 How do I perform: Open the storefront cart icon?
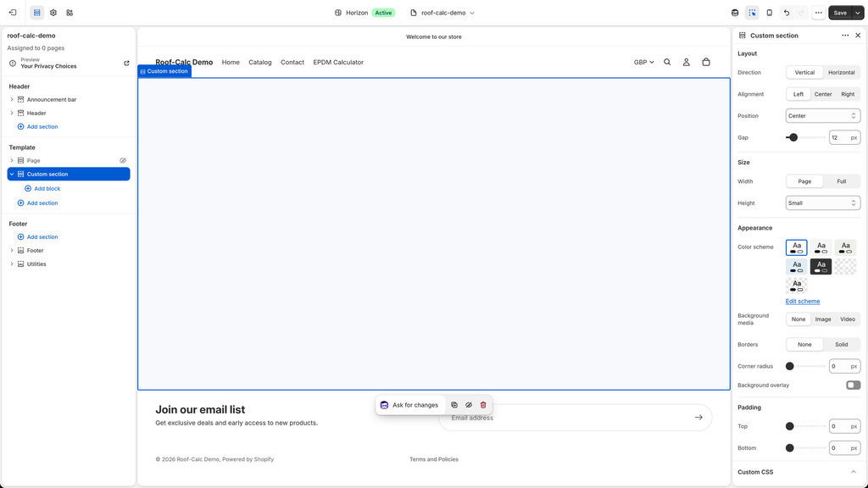point(706,62)
